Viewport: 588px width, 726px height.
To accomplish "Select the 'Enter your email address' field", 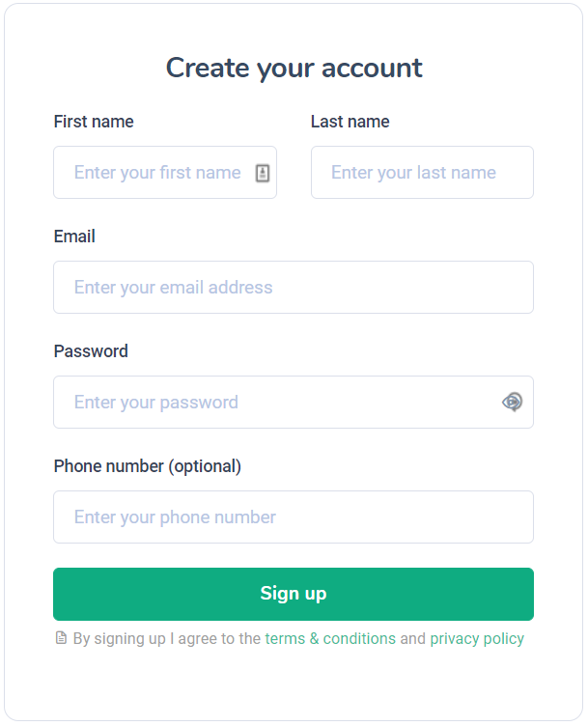I will pos(293,288).
